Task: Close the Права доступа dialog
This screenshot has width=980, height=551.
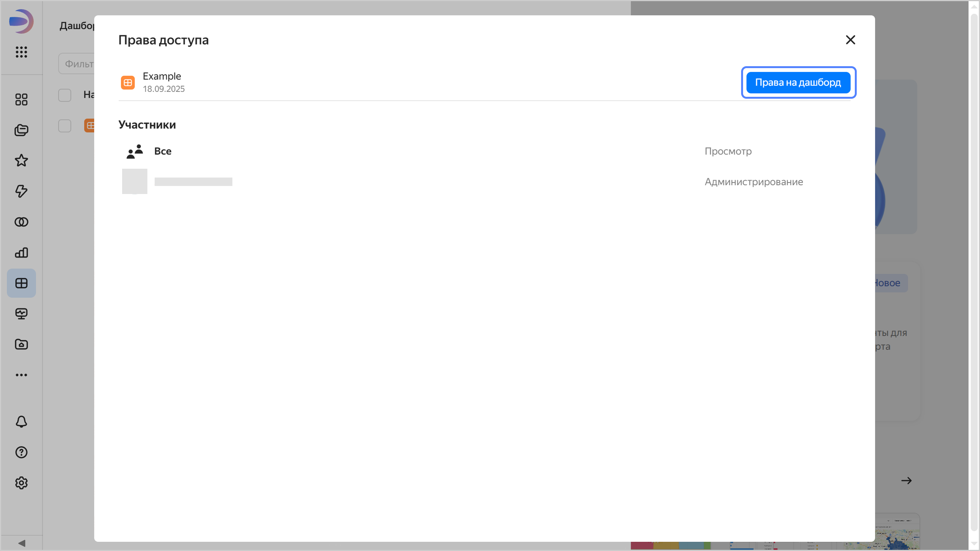Action: coord(850,40)
